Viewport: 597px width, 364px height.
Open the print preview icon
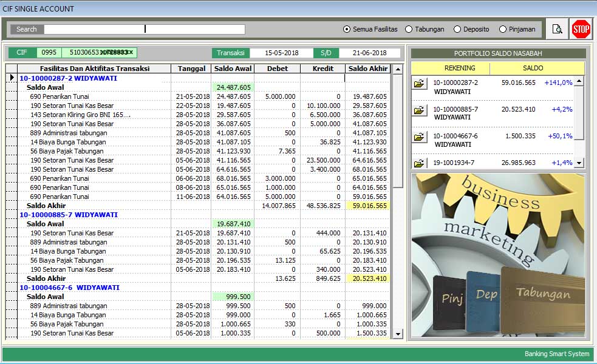(x=557, y=29)
